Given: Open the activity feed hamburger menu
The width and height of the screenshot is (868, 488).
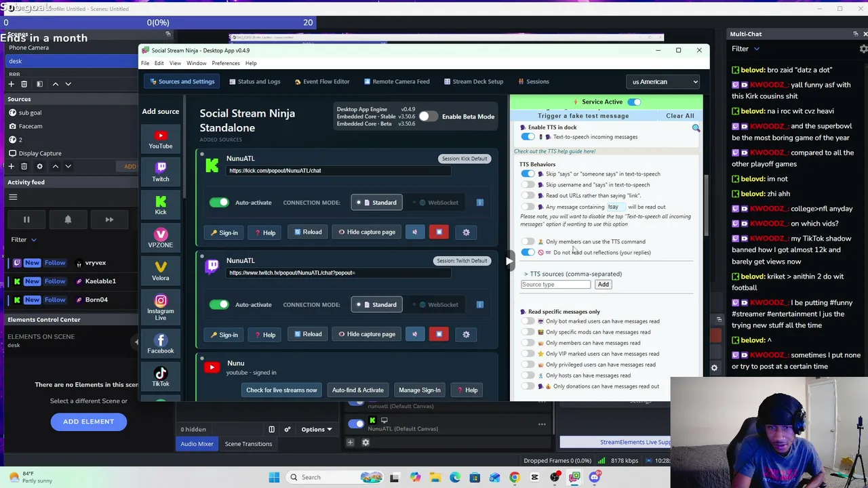Looking at the screenshot, I should point(13,197).
